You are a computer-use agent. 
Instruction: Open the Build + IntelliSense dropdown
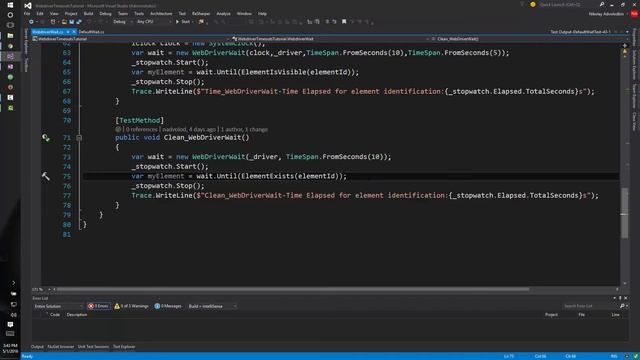click(212, 306)
